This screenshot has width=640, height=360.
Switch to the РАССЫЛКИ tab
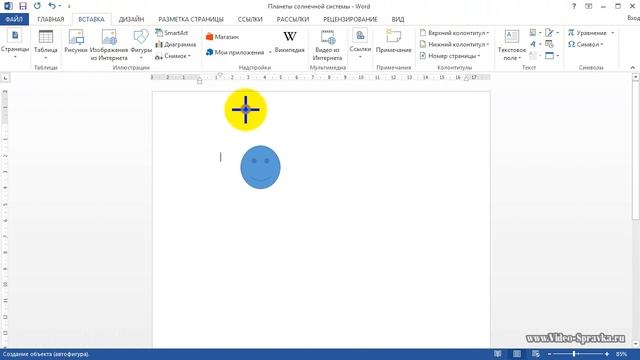[293, 19]
